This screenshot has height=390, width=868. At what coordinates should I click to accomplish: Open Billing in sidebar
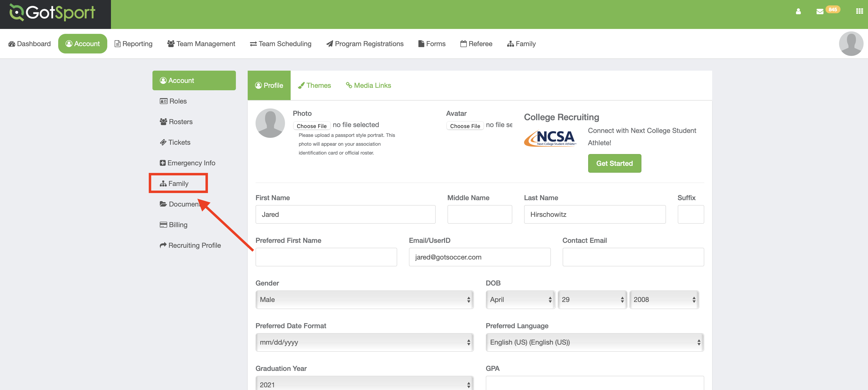coord(174,225)
